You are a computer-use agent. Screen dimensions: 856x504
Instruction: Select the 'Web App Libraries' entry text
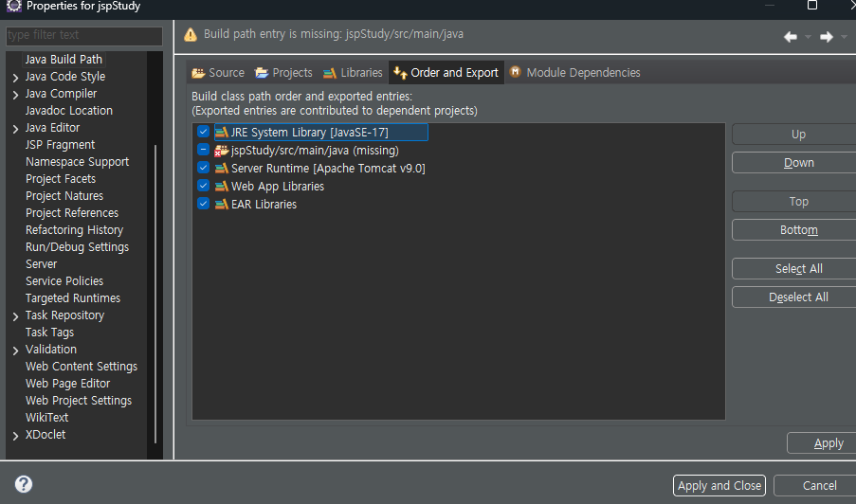coord(278,186)
